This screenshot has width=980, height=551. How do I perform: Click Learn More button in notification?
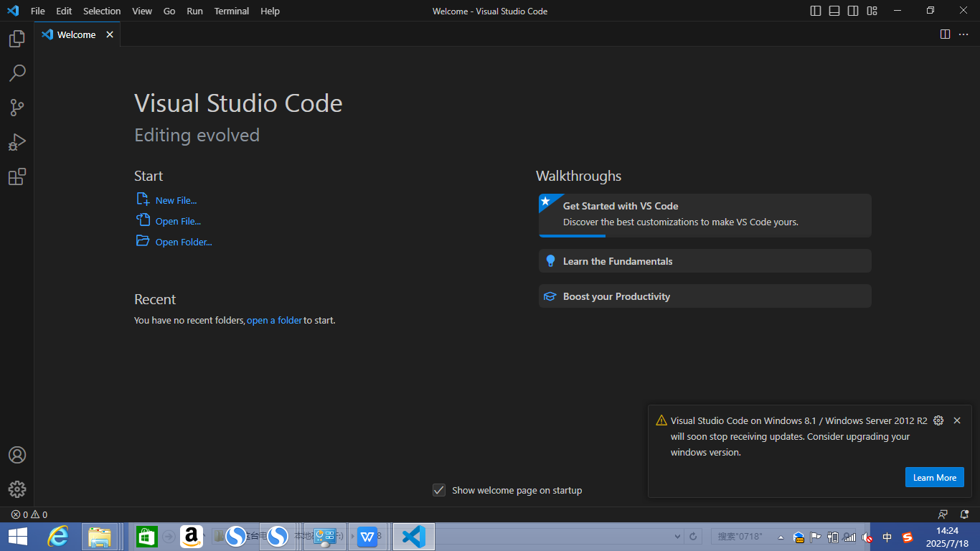coord(935,477)
